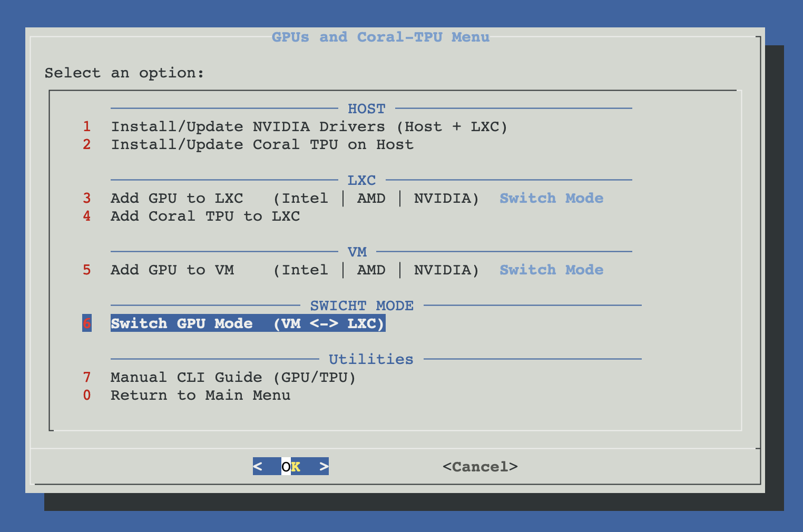Click the GPUs and Coral-TPU Menu title

380,37
